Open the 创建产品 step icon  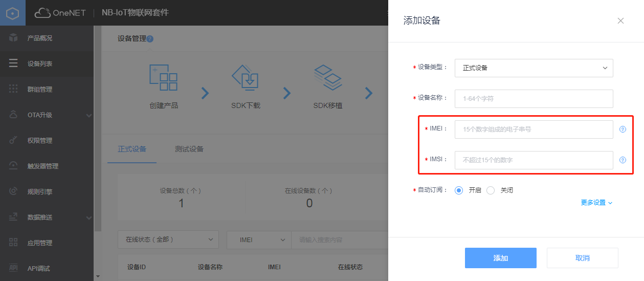pyautogui.click(x=163, y=78)
